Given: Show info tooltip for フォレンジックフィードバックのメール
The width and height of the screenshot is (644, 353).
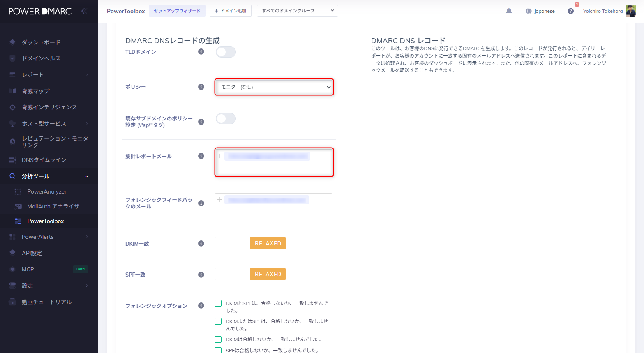Looking at the screenshot, I should (201, 203).
